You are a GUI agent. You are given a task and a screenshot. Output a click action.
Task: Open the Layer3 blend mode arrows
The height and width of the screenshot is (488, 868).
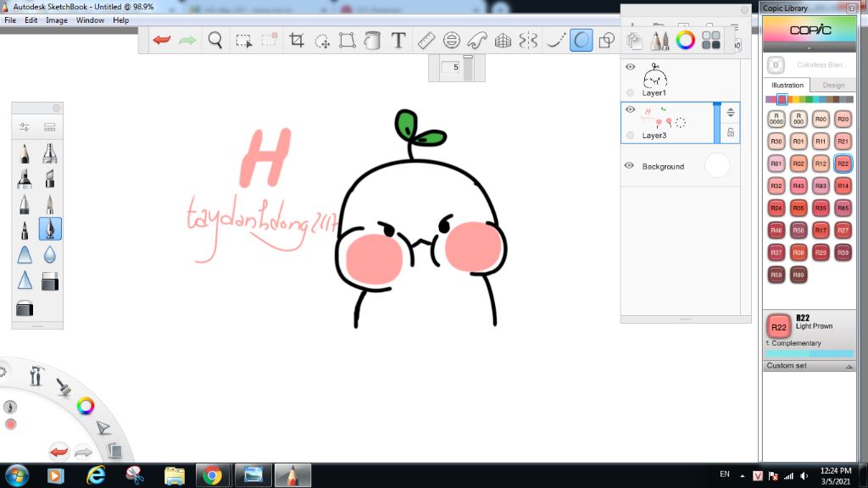tap(731, 113)
